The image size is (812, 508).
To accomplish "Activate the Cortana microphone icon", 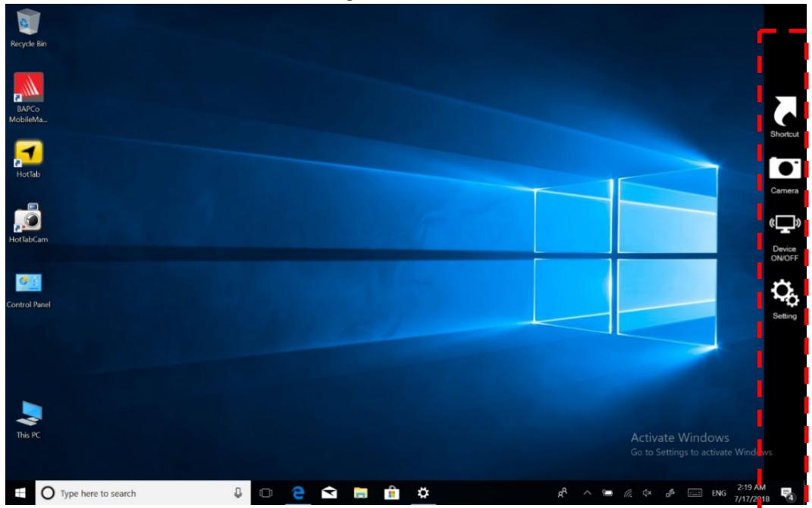I will [238, 493].
